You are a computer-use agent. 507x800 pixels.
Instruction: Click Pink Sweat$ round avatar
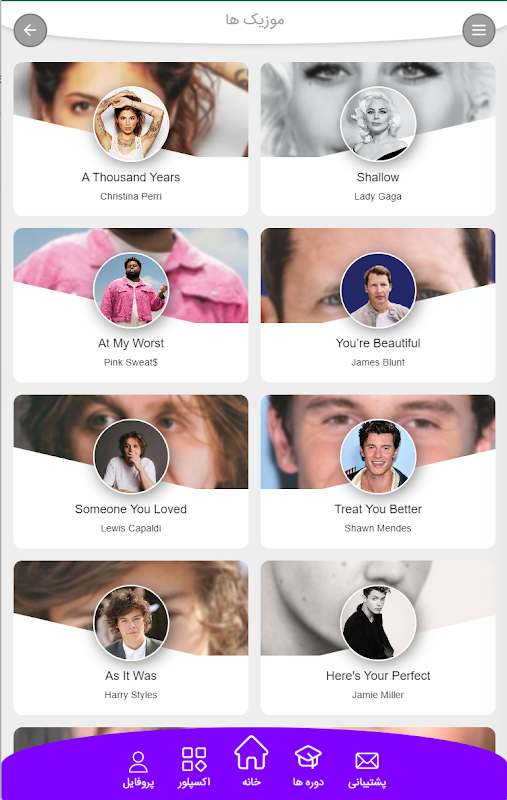coord(131,290)
